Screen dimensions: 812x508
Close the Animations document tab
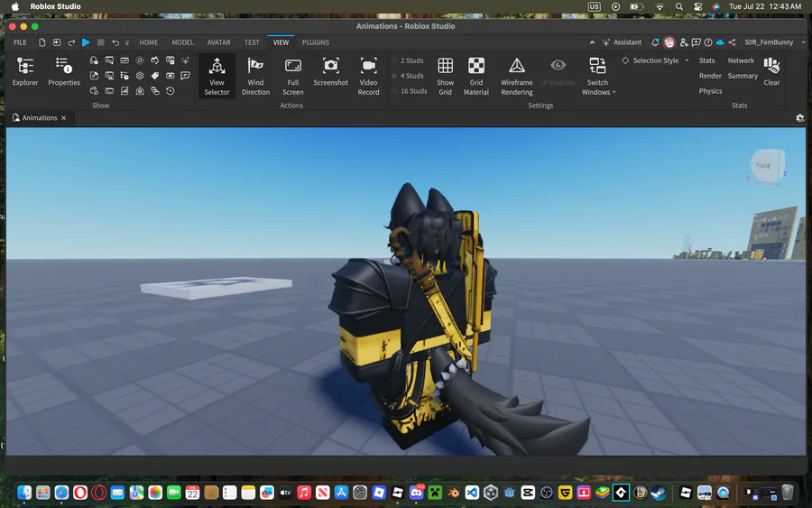[64, 118]
